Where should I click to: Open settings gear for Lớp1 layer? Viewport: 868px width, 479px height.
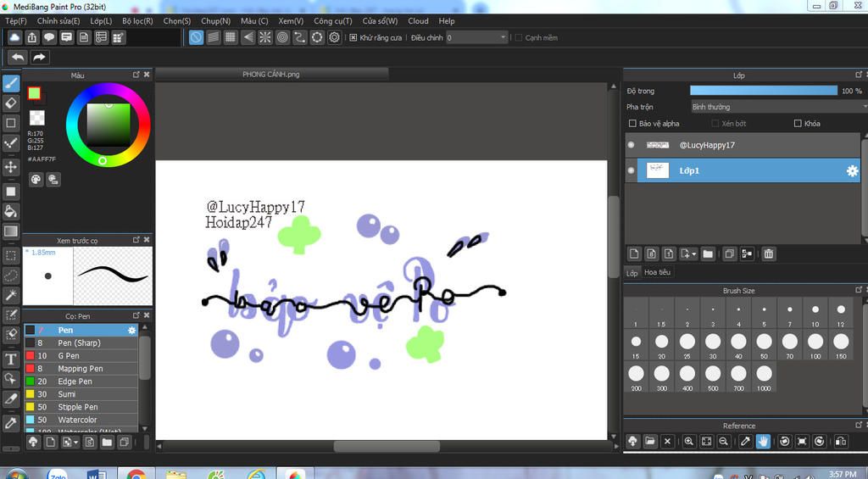pyautogui.click(x=853, y=171)
